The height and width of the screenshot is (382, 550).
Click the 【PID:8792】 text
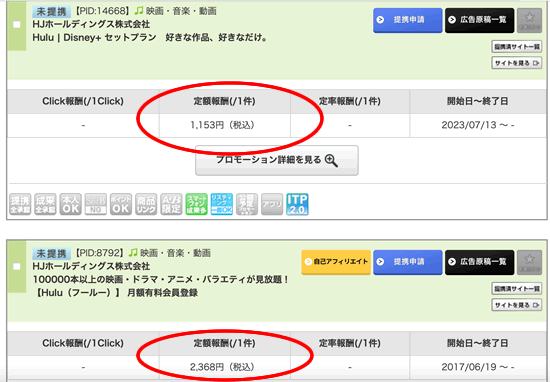click(99, 253)
